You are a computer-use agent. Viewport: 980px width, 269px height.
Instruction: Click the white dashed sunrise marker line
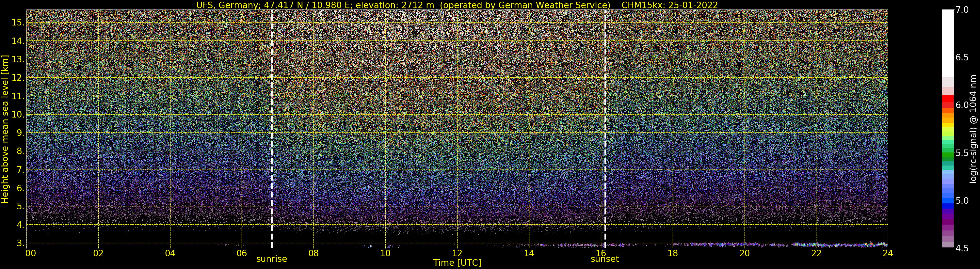click(x=272, y=129)
